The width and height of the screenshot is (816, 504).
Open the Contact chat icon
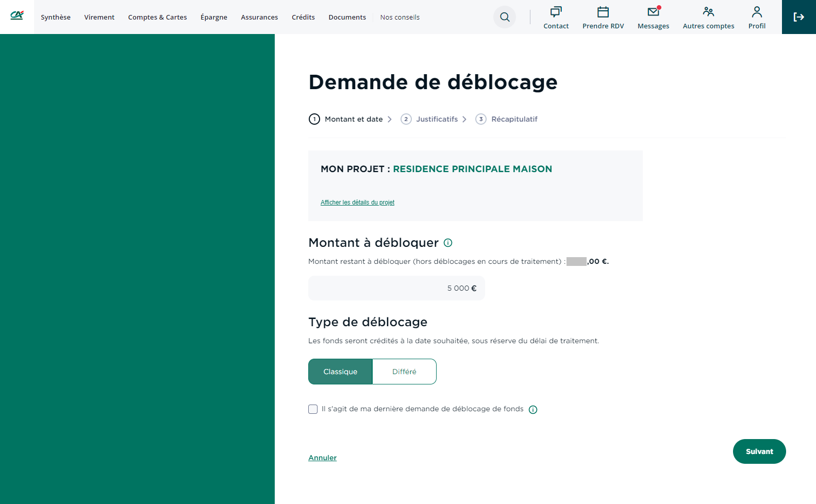556,12
